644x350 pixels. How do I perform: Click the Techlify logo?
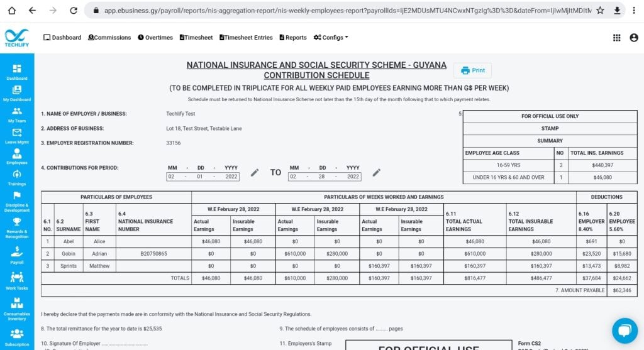(x=17, y=38)
